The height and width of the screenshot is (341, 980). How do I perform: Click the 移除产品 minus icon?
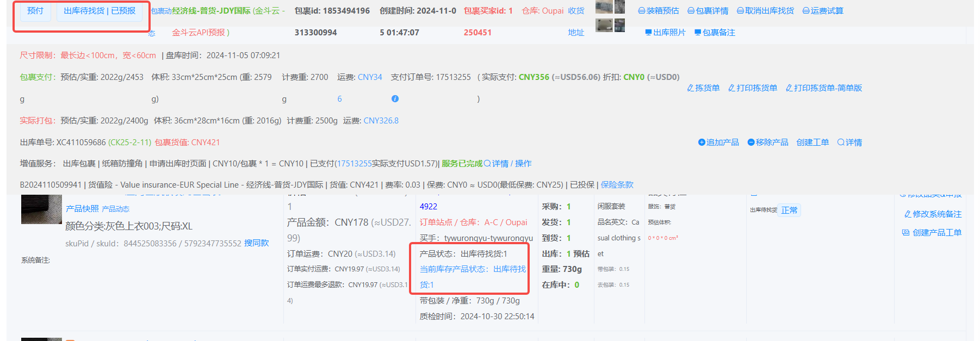[751, 142]
